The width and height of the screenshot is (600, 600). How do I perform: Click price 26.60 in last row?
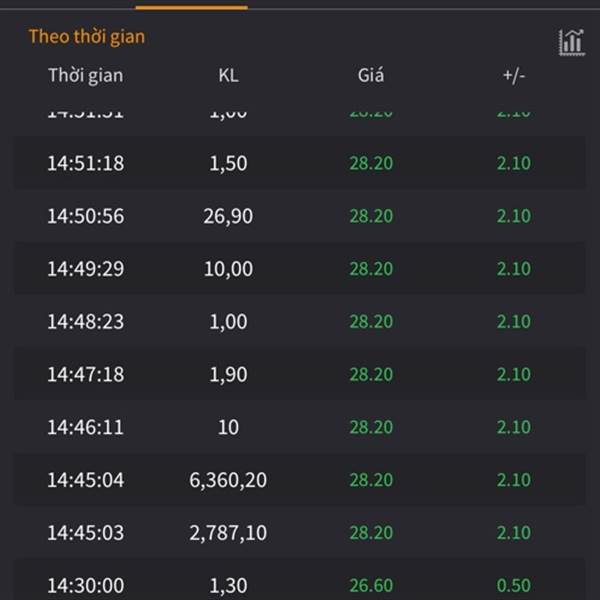tap(371, 585)
